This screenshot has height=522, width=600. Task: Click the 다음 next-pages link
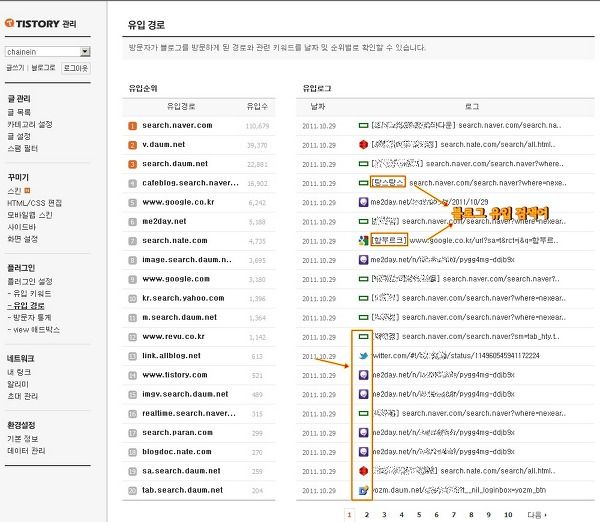(x=537, y=515)
